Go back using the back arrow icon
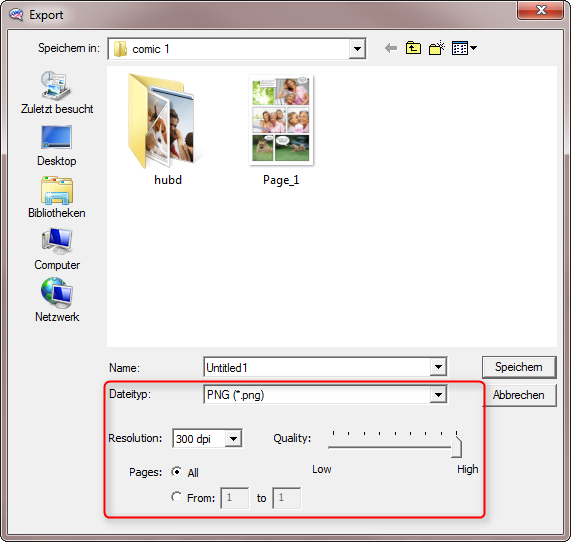 pos(391,48)
